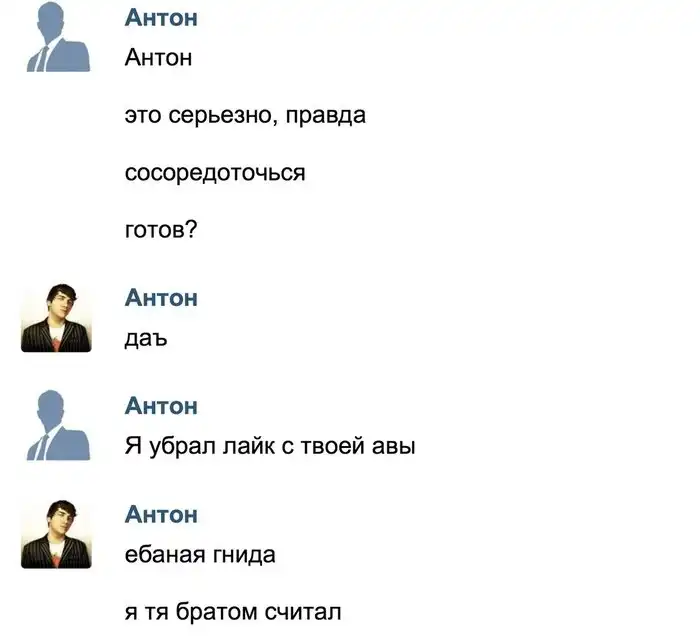Click the message 'сосредоточься'
This screenshot has height=638, width=700.
click(215, 173)
